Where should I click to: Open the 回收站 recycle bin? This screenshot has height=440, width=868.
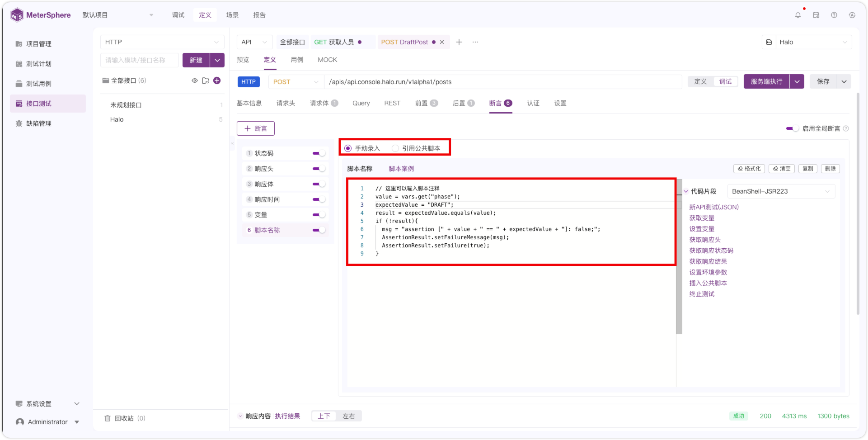125,418
